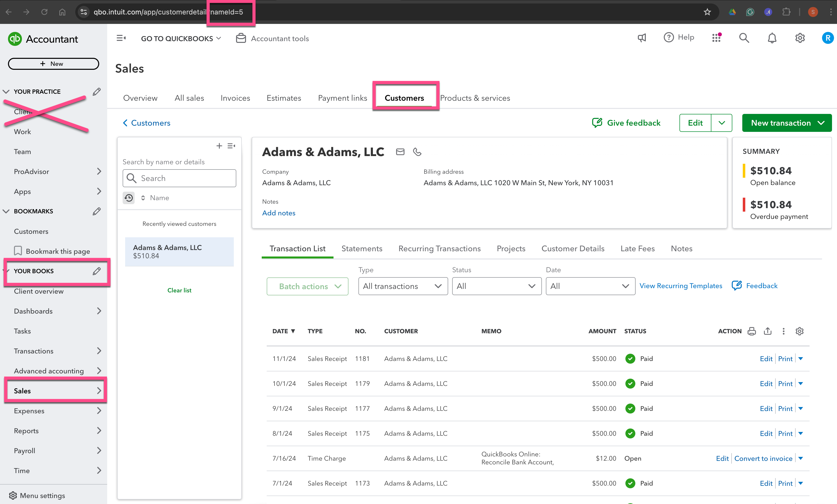Click Give feedback link
The image size is (837, 504).
626,123
